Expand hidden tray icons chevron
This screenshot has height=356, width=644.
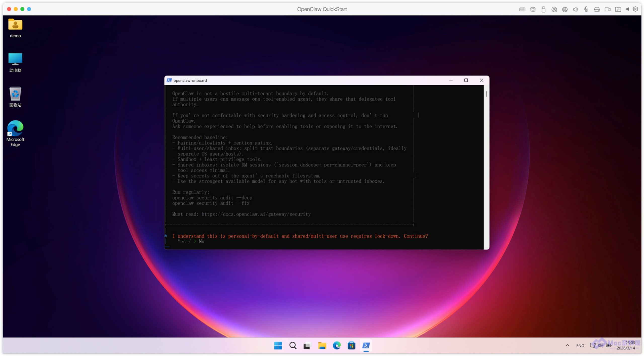point(567,345)
